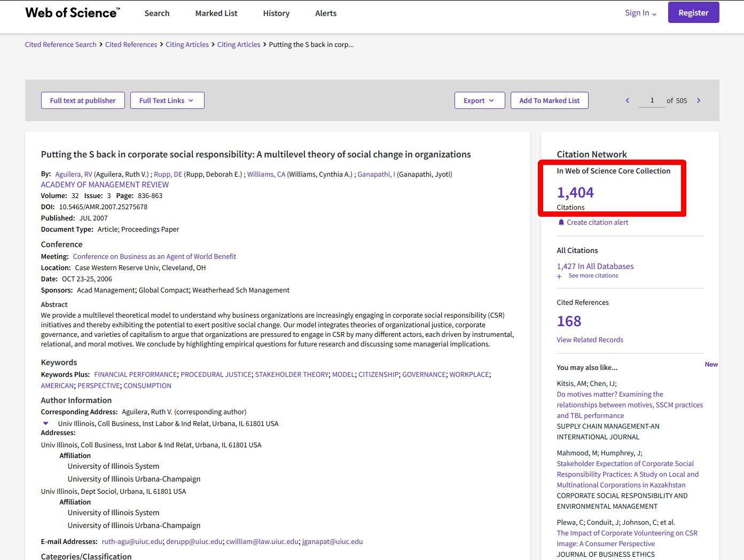Click Cited Reference Search breadcrumb
Viewport: 744px width, 560px height.
point(61,44)
